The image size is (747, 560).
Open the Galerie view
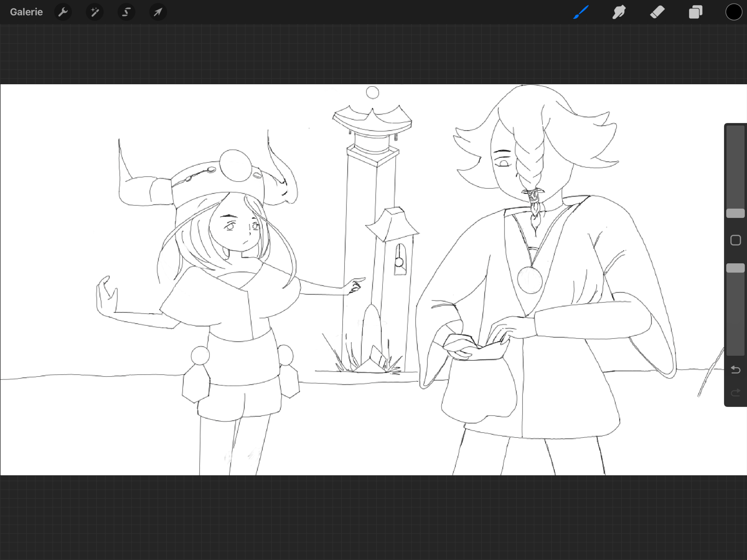26,12
